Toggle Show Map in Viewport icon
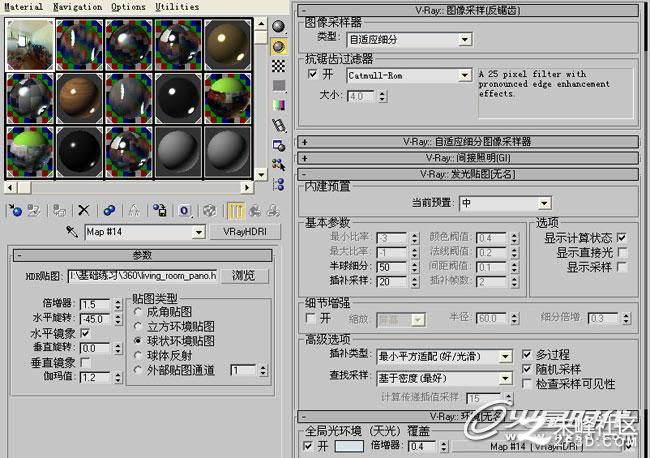The height and width of the screenshot is (458, 650). tap(209, 211)
